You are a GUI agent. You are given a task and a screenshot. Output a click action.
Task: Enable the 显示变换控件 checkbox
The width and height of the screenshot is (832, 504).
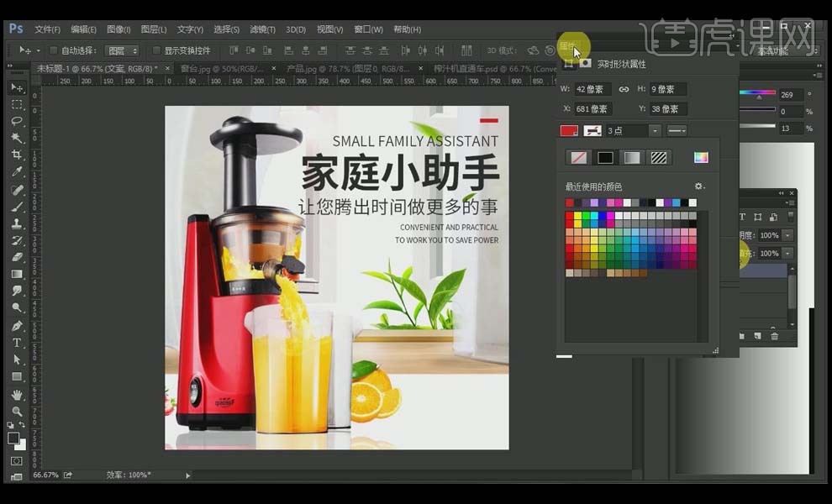(x=156, y=50)
